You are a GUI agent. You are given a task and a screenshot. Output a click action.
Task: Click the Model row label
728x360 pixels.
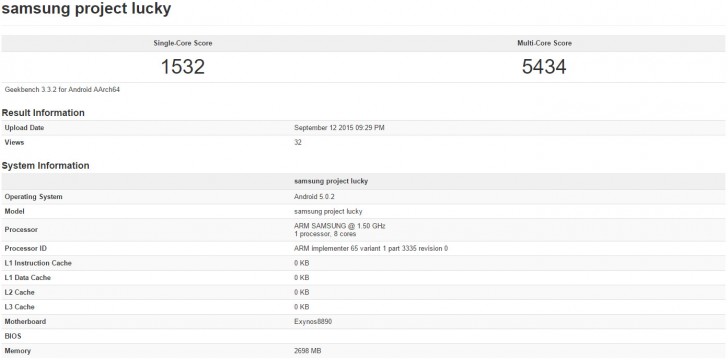[x=14, y=211]
